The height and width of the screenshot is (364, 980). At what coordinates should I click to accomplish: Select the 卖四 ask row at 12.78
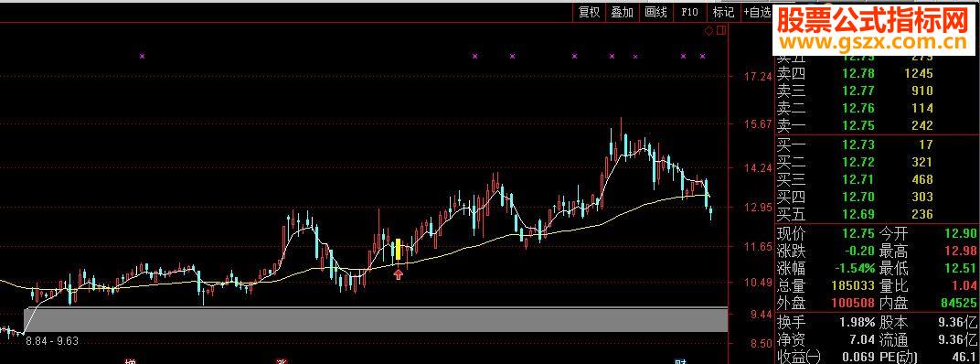(x=877, y=74)
